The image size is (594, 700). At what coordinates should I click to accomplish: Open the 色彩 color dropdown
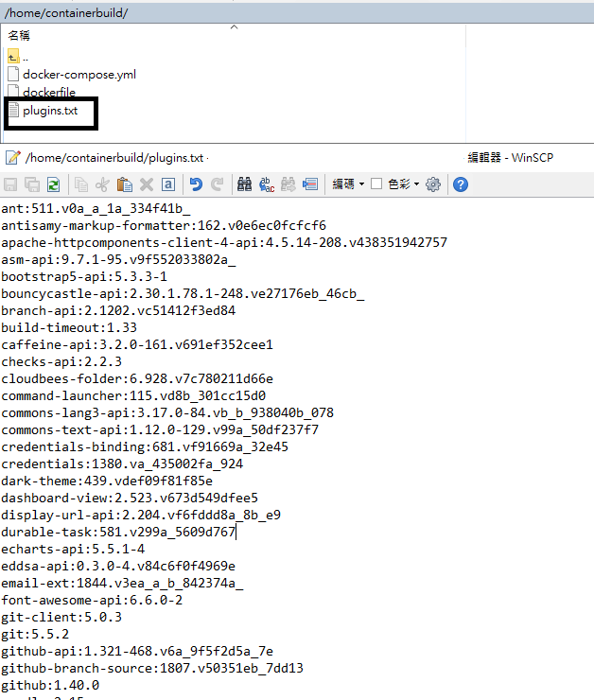click(x=404, y=184)
